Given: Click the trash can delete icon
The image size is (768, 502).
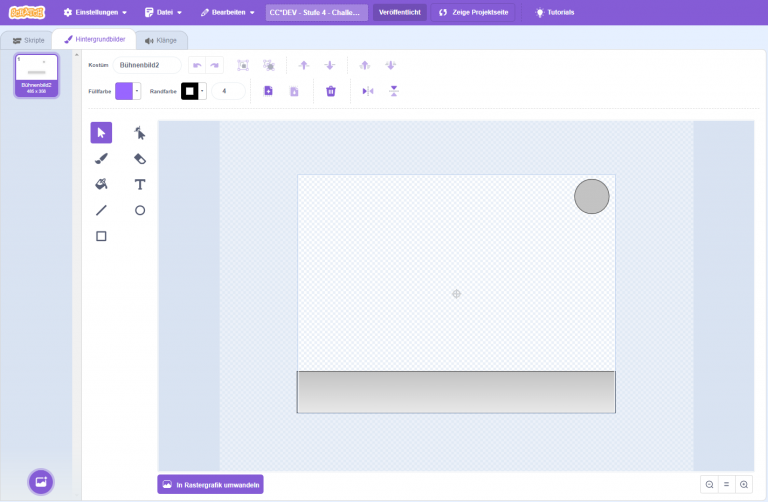Looking at the screenshot, I should pyautogui.click(x=331, y=91).
